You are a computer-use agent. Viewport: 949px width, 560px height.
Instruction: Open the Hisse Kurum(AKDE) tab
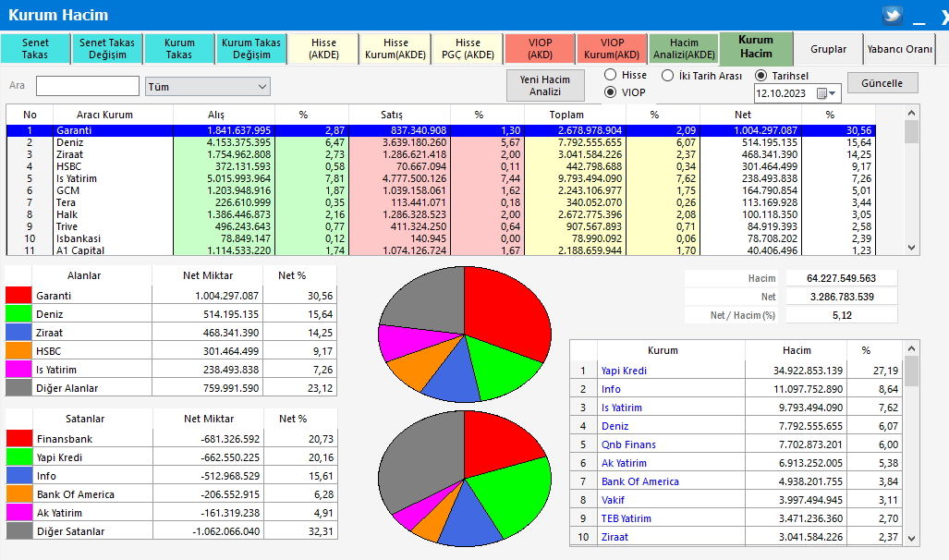coord(395,48)
